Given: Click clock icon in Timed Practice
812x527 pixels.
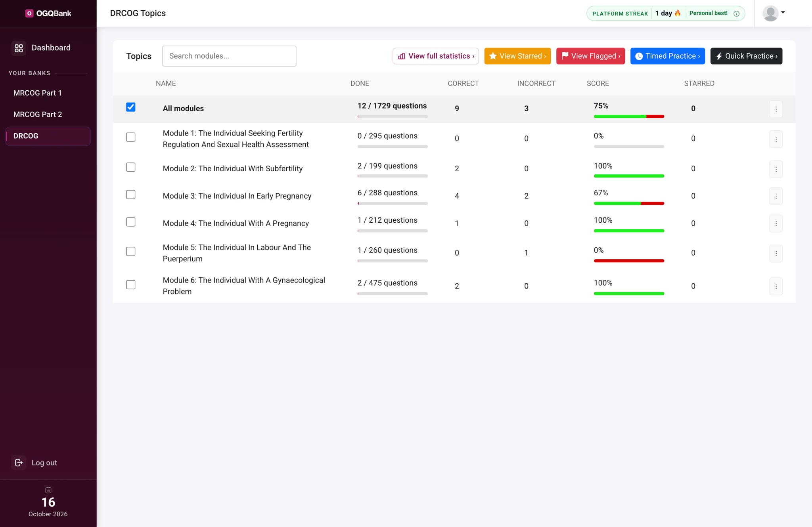Looking at the screenshot, I should click(x=639, y=56).
